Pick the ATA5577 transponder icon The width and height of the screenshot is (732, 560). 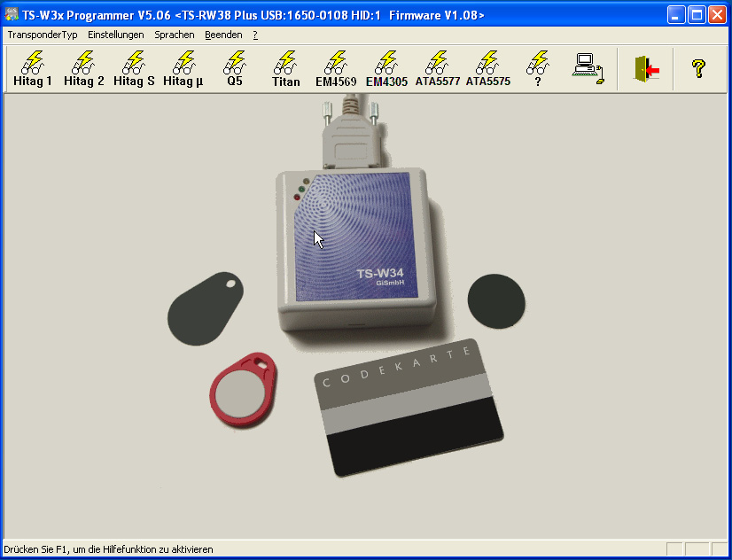pyautogui.click(x=436, y=66)
